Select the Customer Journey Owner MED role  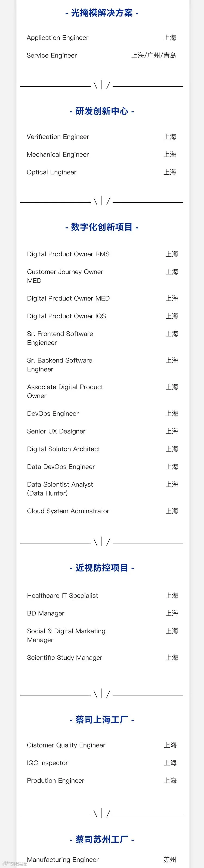(x=65, y=276)
